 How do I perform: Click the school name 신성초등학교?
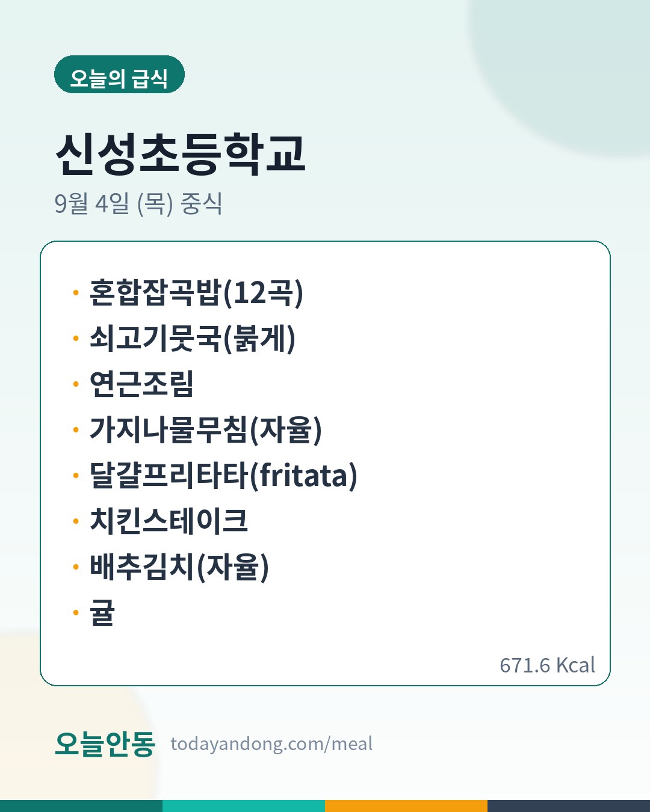[x=181, y=154]
